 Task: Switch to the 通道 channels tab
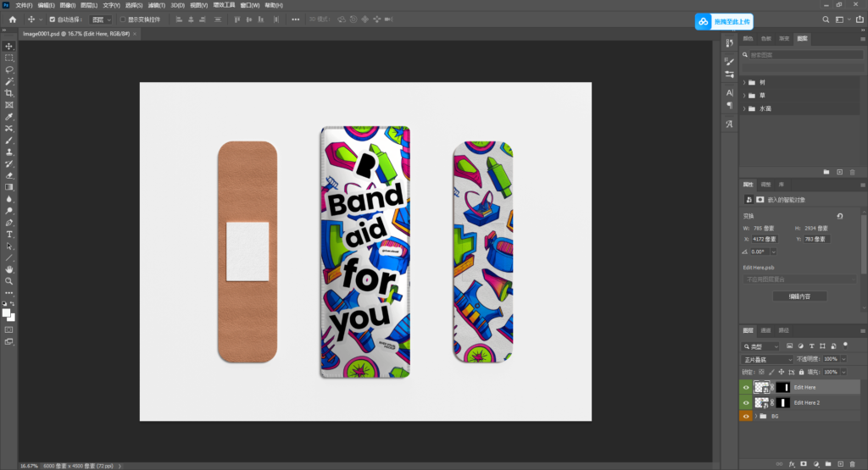(x=765, y=330)
